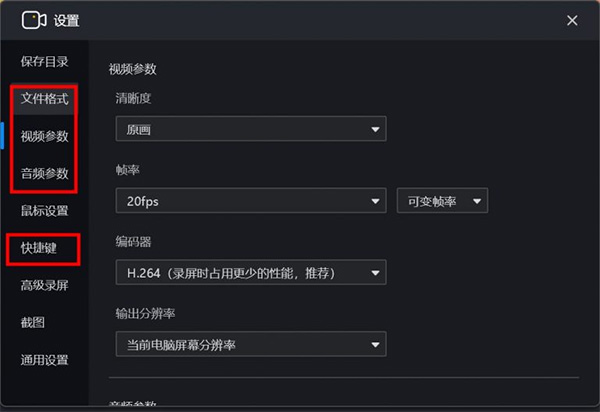The width and height of the screenshot is (600, 412).
Task: Open the 高级录屏 section
Action: click(x=44, y=285)
